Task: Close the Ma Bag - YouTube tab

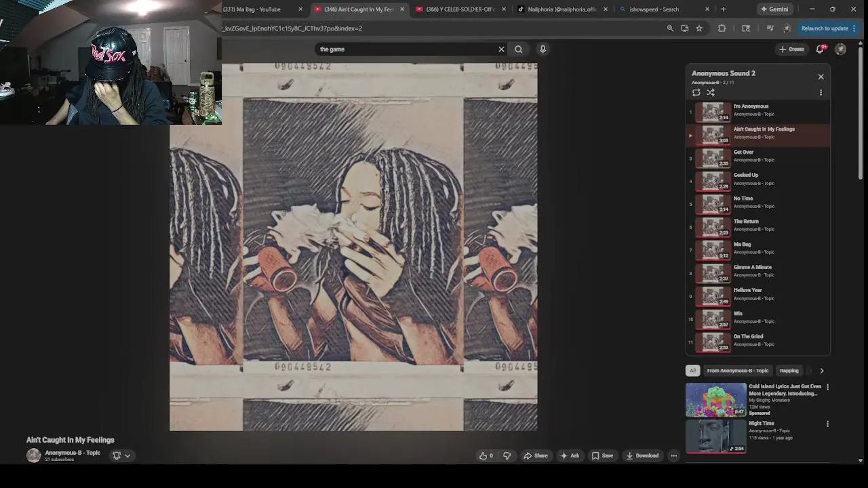Action: (300, 9)
